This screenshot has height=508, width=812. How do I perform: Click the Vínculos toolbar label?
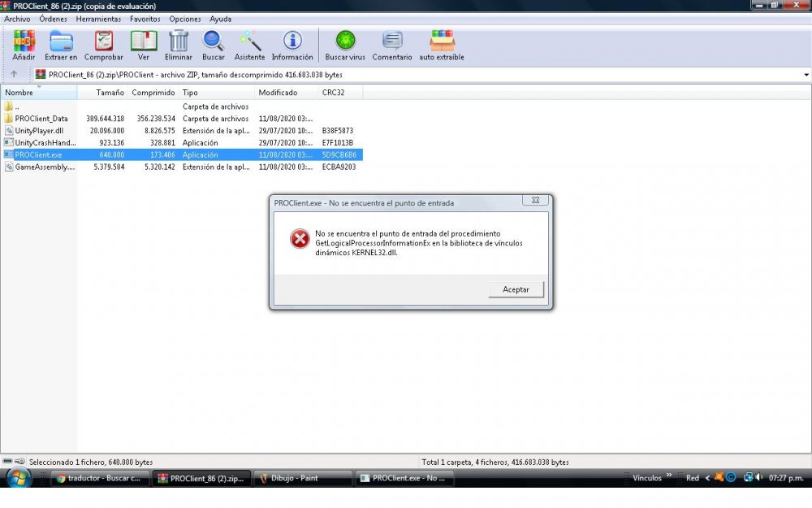[x=647, y=478]
